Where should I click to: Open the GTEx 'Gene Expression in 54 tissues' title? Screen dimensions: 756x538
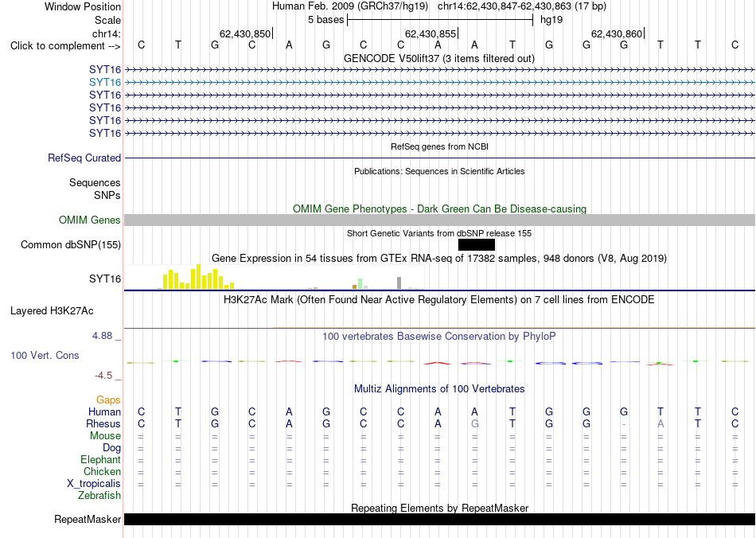(439, 259)
